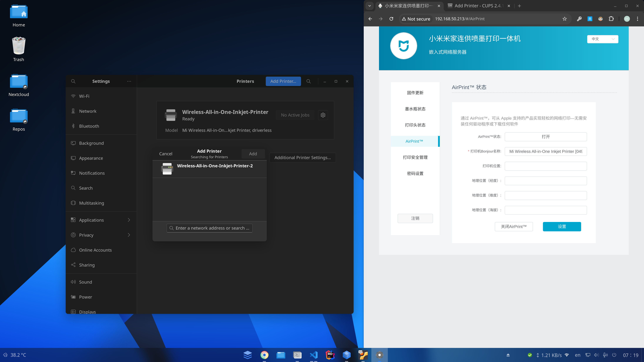Open the Chrome profile avatar
The image size is (644, 362).
[x=627, y=19]
